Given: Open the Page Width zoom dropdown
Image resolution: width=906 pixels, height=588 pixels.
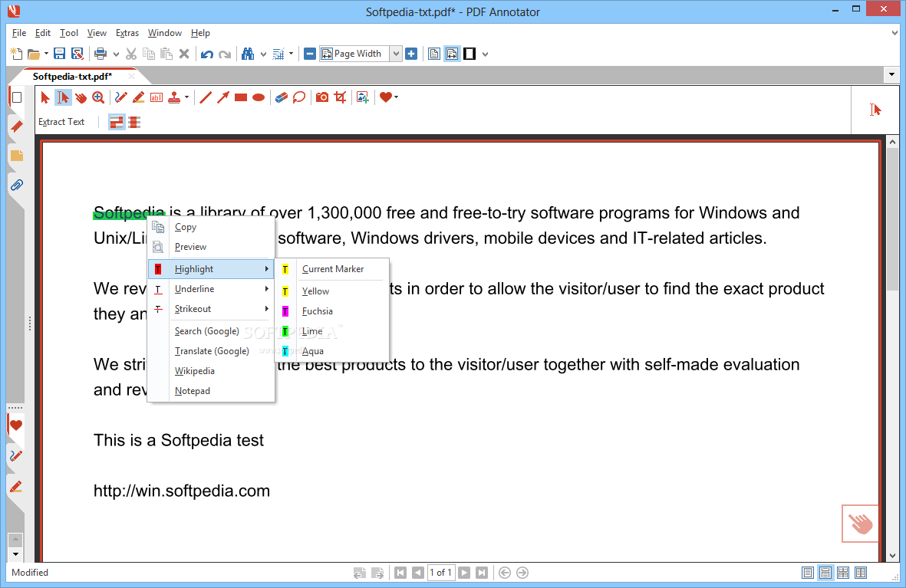Looking at the screenshot, I should (x=396, y=54).
